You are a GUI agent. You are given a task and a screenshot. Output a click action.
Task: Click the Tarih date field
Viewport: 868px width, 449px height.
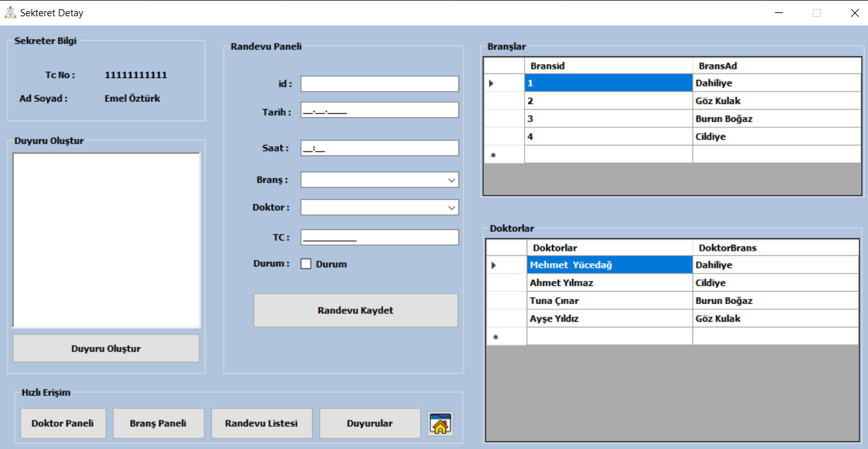click(379, 109)
